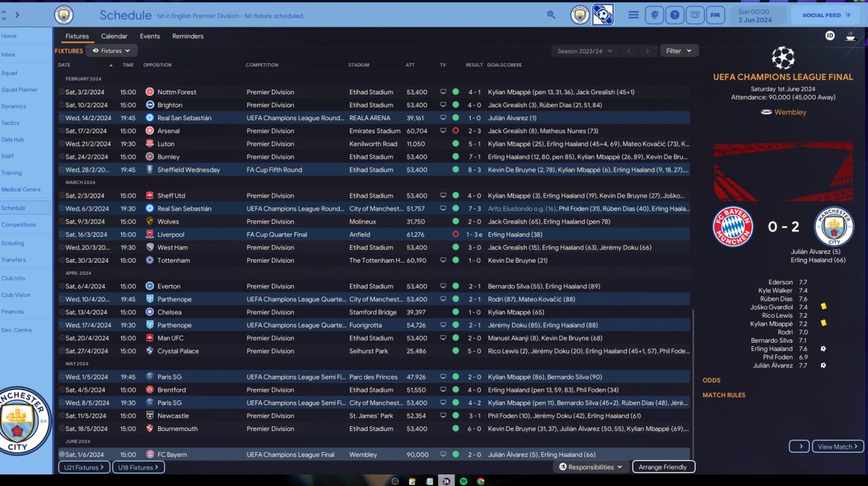Viewport: 868px width, 486px height.
Task: Click the previous season arrow
Action: tap(629, 51)
